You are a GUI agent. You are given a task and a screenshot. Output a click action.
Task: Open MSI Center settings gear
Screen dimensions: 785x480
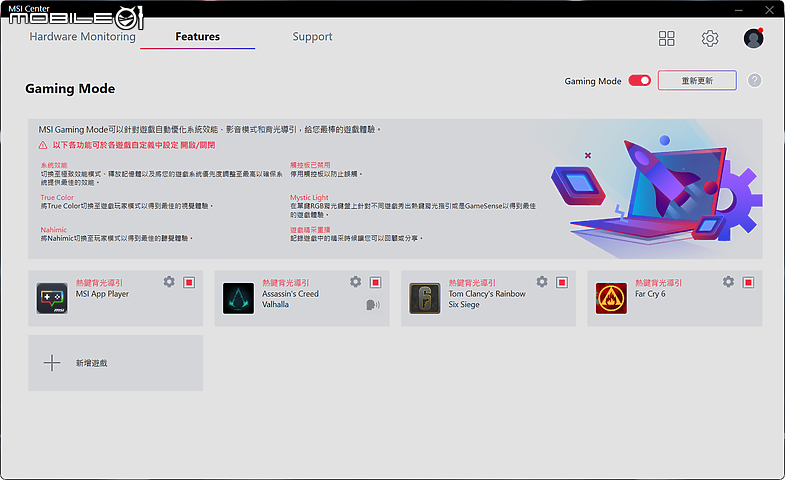(x=709, y=39)
